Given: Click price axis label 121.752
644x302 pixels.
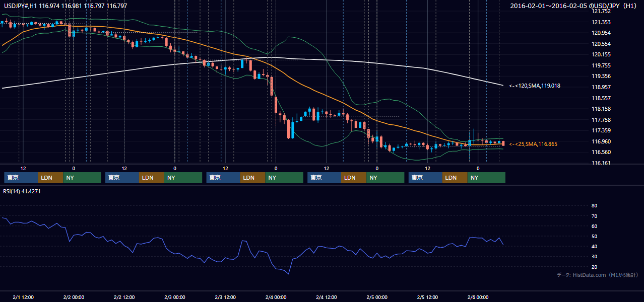Looking at the screenshot, I should pos(601,11).
